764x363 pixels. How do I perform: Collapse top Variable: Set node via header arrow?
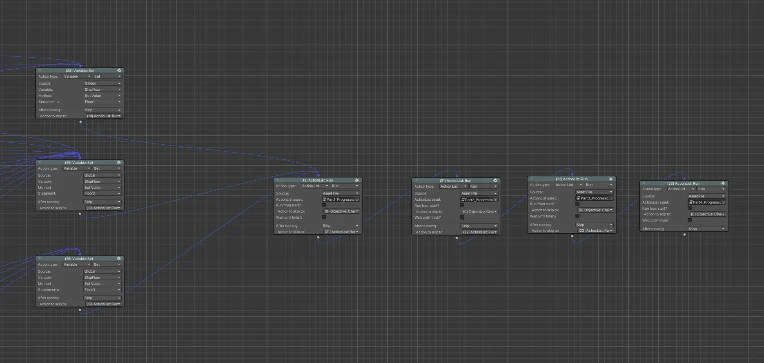40,70
